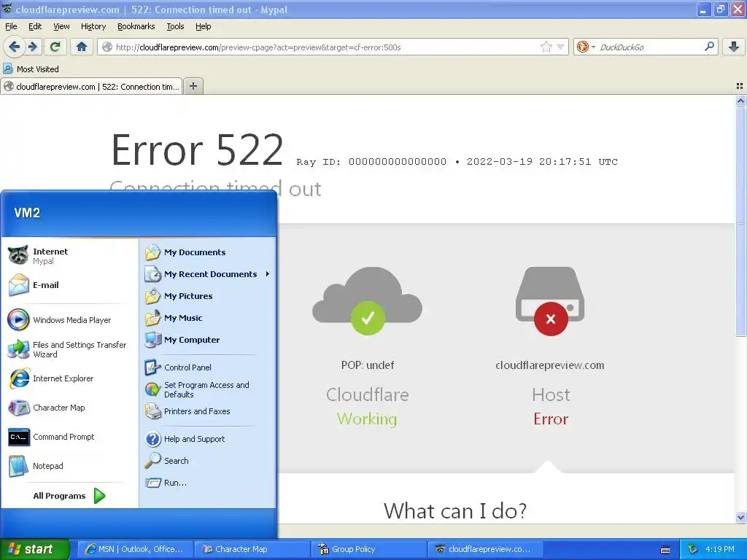Click the Host server with red X
The width and height of the screenshot is (747, 560).
[x=550, y=301]
